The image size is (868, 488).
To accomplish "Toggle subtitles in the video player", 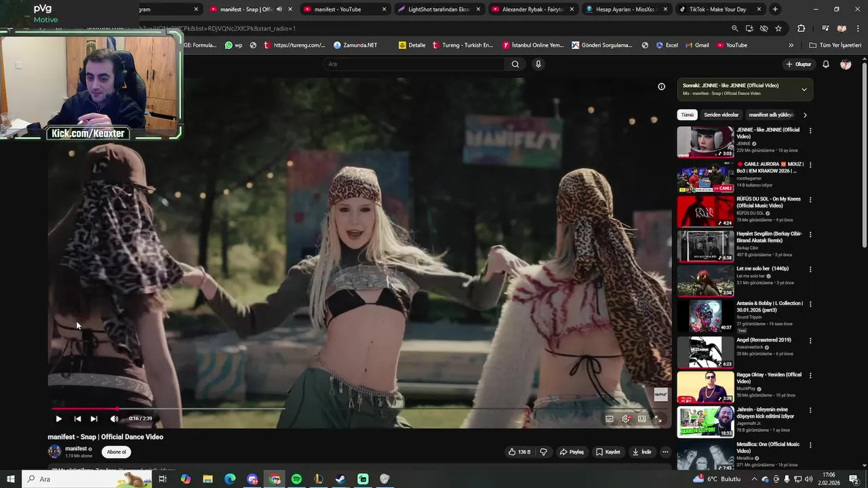I will tap(609, 419).
